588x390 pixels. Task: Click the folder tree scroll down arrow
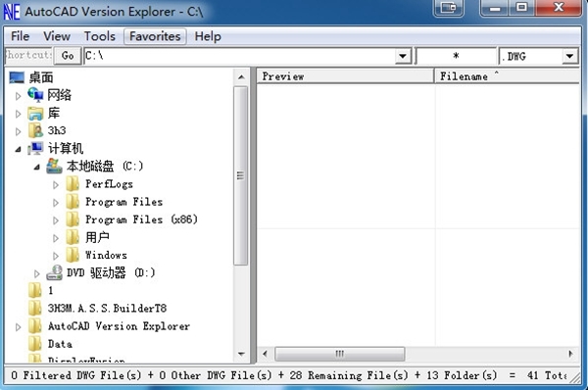coord(241,354)
